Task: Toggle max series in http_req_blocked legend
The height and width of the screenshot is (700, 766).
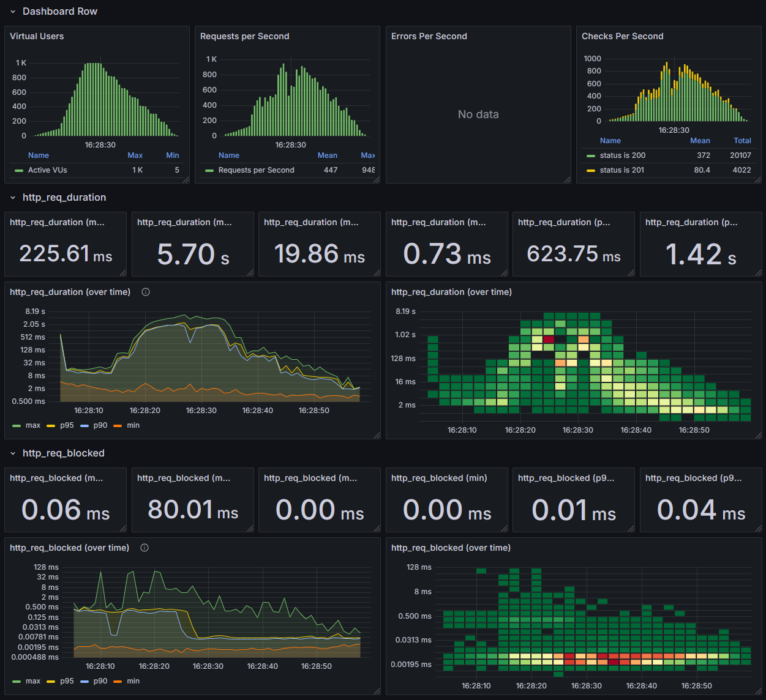Action: point(33,681)
